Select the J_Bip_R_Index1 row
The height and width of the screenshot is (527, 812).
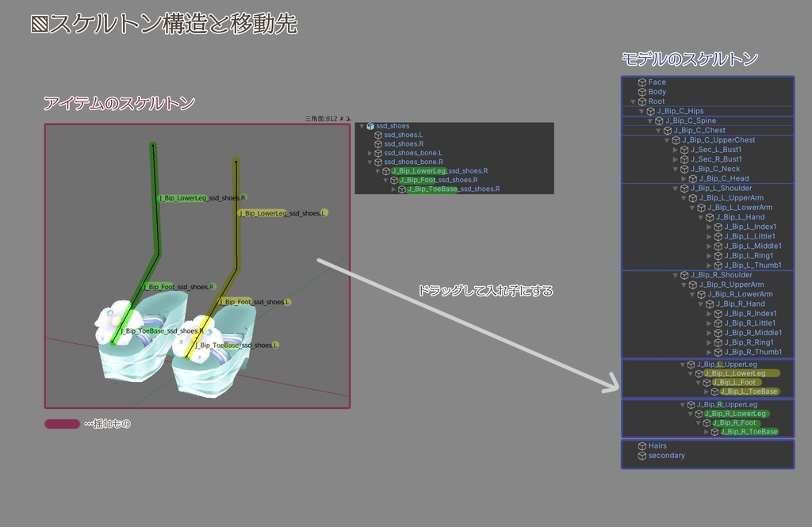coord(750,314)
